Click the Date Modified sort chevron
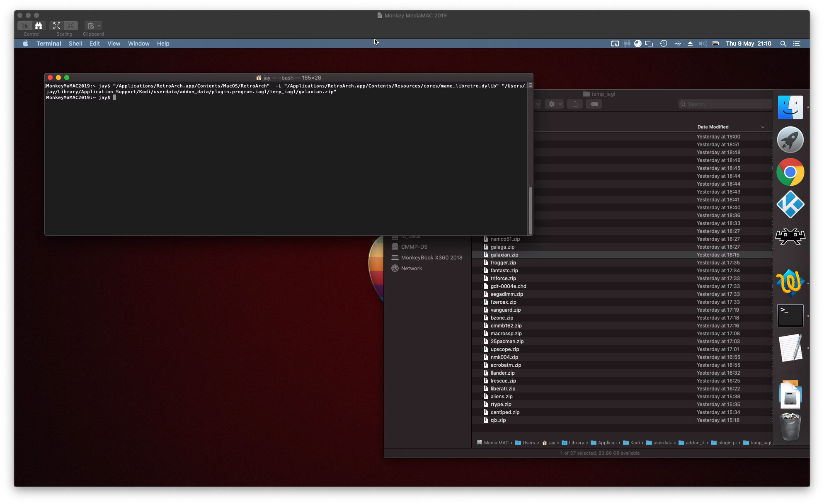 tap(763, 127)
